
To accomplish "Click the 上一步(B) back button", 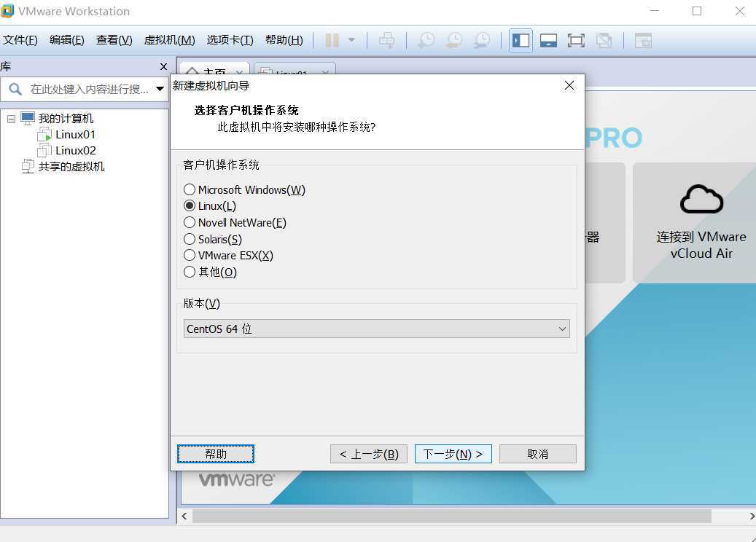I will pyautogui.click(x=369, y=454).
